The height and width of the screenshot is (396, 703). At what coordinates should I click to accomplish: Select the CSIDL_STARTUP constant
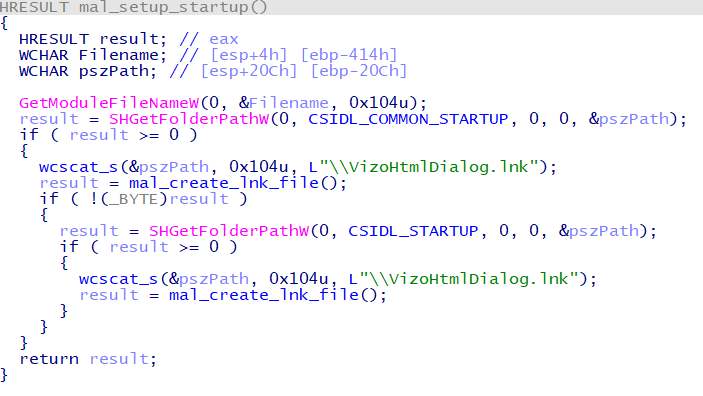pos(413,231)
